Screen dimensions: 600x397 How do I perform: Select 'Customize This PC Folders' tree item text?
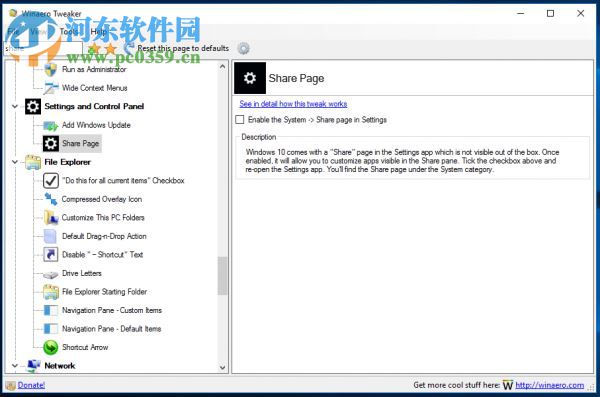103,217
